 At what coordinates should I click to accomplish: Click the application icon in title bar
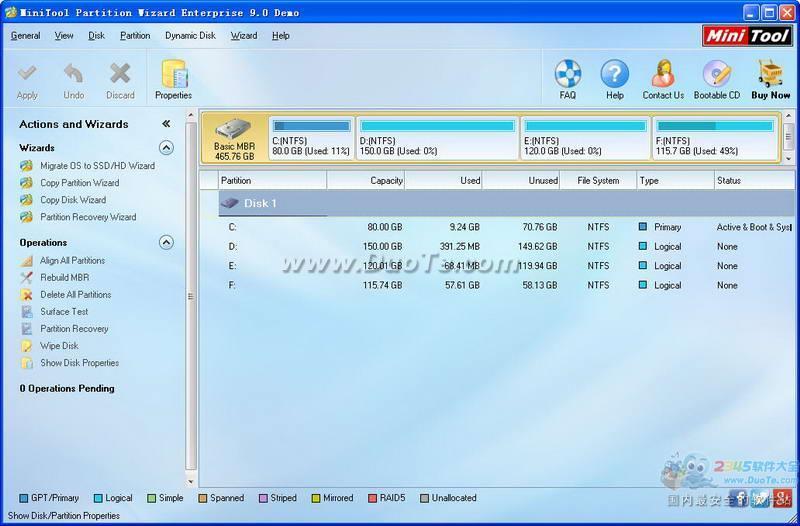coord(11,12)
